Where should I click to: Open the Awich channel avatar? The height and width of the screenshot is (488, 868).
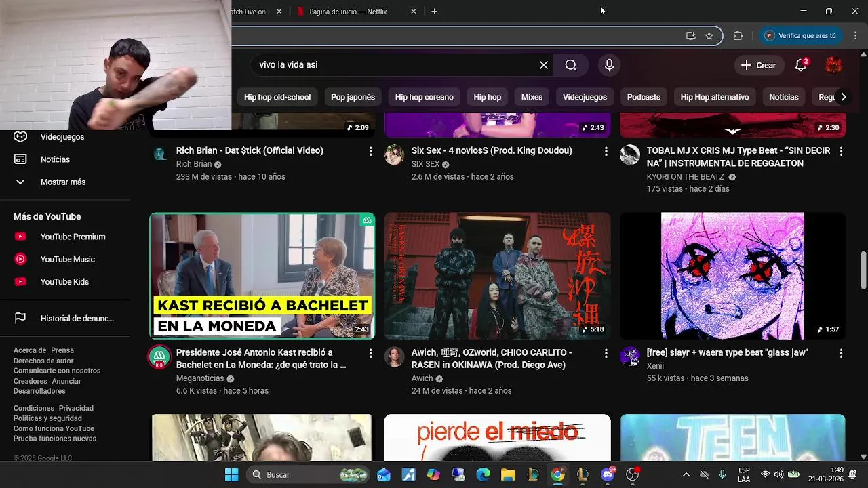pos(394,357)
